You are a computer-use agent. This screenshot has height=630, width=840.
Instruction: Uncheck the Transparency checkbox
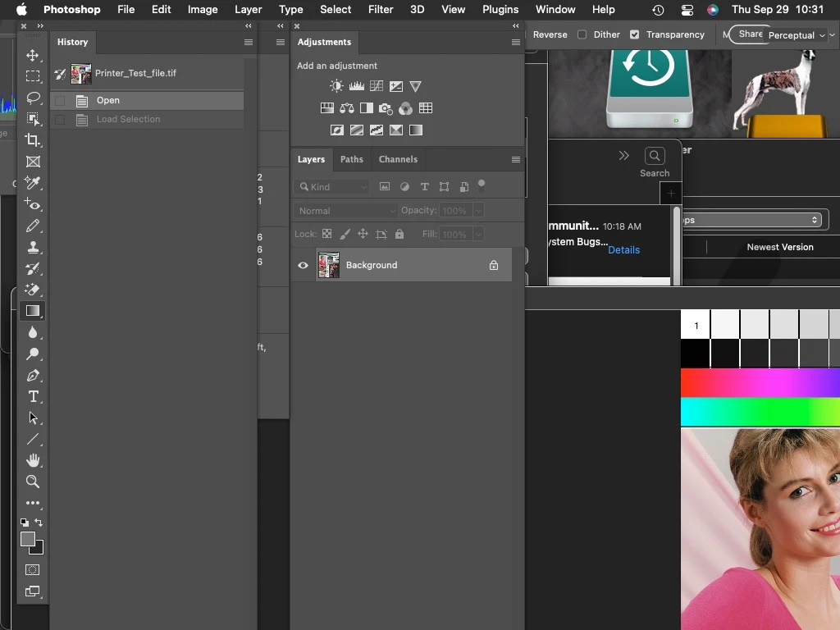pos(634,34)
